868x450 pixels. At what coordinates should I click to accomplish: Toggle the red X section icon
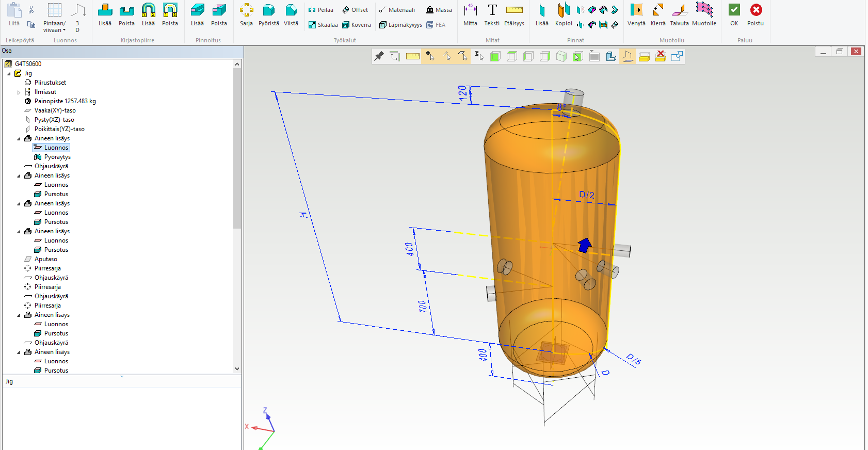pos(661,56)
